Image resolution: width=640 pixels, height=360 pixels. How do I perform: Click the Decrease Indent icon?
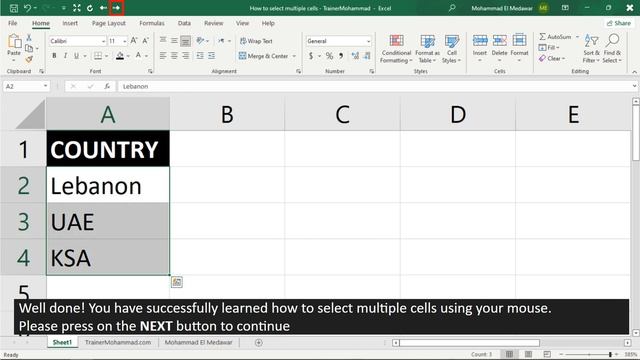pyautogui.click(x=200, y=56)
